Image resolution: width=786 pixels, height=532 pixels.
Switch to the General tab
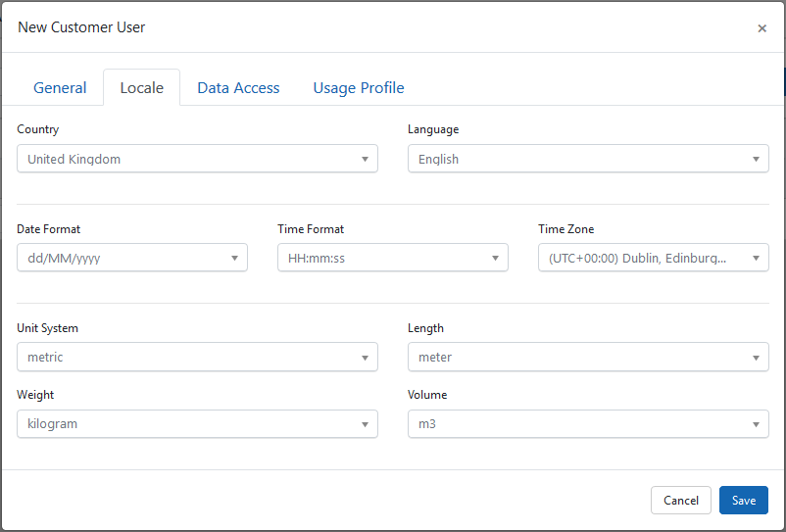tap(60, 87)
